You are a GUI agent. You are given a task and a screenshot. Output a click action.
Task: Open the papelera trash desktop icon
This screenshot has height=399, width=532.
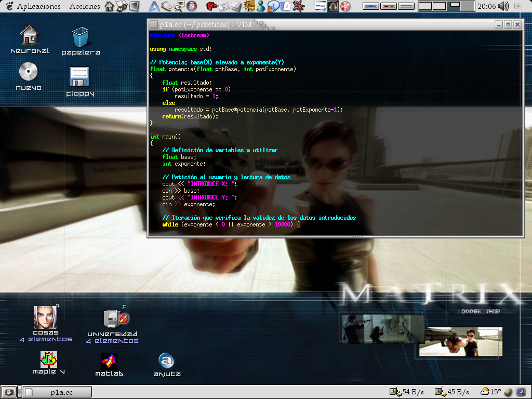coord(81,41)
